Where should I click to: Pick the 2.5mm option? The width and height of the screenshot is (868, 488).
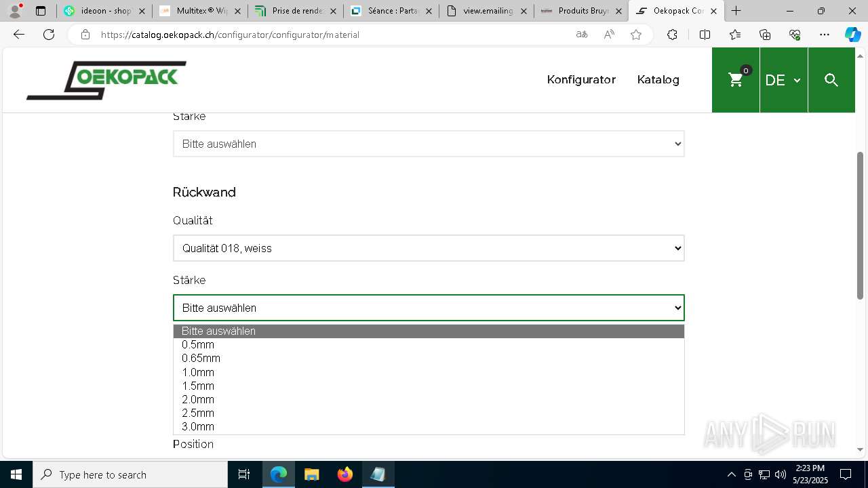coord(429,413)
